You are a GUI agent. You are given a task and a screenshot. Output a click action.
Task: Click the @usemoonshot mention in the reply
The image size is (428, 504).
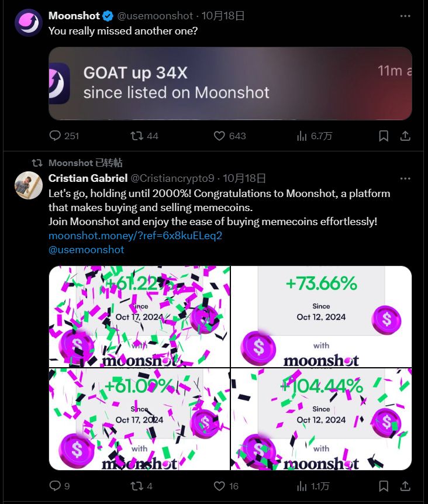pos(87,250)
